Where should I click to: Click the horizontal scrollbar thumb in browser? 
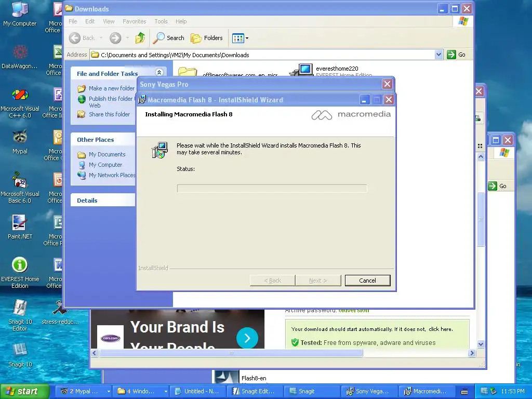[231, 353]
